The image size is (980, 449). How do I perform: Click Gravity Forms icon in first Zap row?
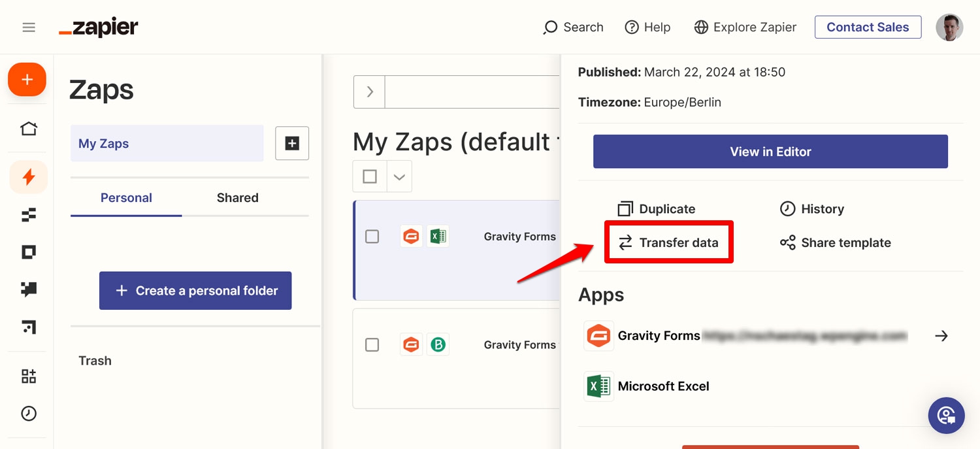411,236
